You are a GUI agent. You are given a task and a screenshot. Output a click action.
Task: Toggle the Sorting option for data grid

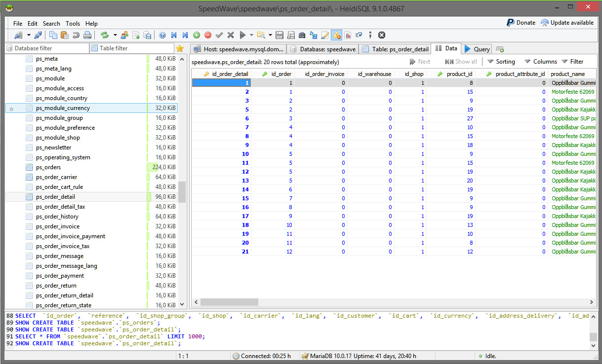501,62
